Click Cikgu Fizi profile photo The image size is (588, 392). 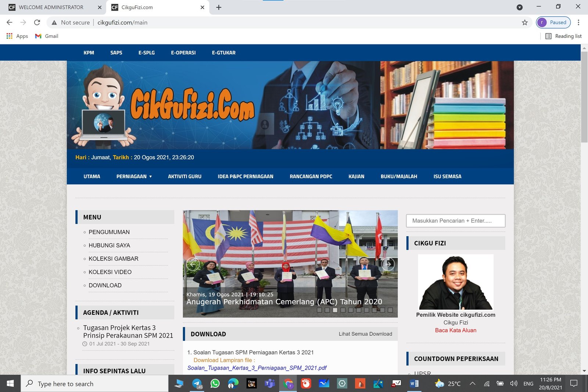[x=456, y=282]
